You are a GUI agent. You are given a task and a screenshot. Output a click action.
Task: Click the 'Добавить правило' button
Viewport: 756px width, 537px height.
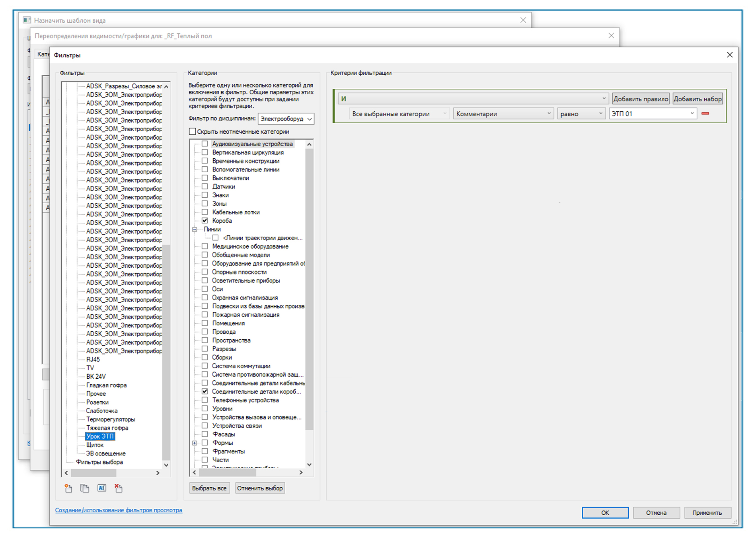coord(641,99)
